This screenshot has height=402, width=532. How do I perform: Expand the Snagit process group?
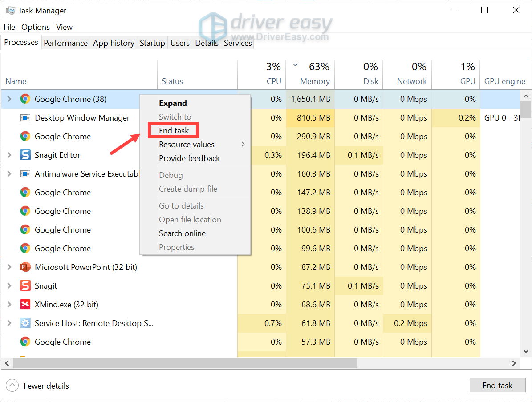coord(9,286)
